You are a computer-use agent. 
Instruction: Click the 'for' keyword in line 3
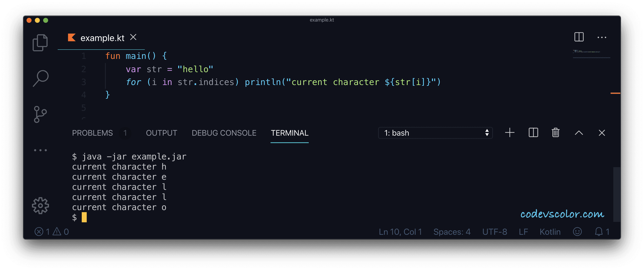pyautogui.click(x=133, y=82)
